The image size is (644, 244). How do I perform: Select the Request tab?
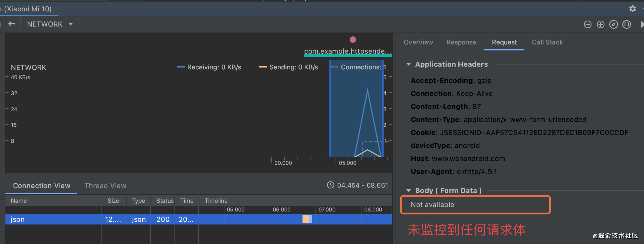pos(504,42)
